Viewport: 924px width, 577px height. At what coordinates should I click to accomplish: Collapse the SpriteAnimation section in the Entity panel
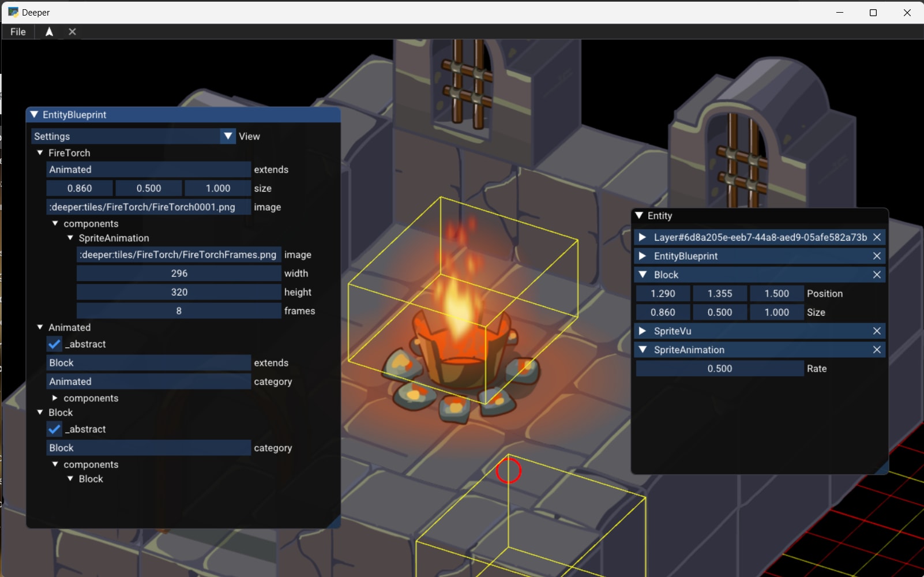[x=644, y=350]
